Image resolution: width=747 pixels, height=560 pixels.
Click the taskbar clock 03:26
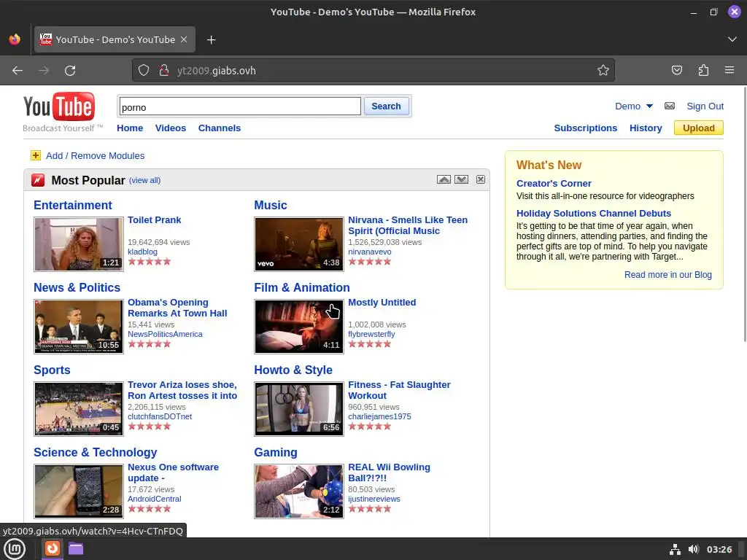[x=719, y=550]
